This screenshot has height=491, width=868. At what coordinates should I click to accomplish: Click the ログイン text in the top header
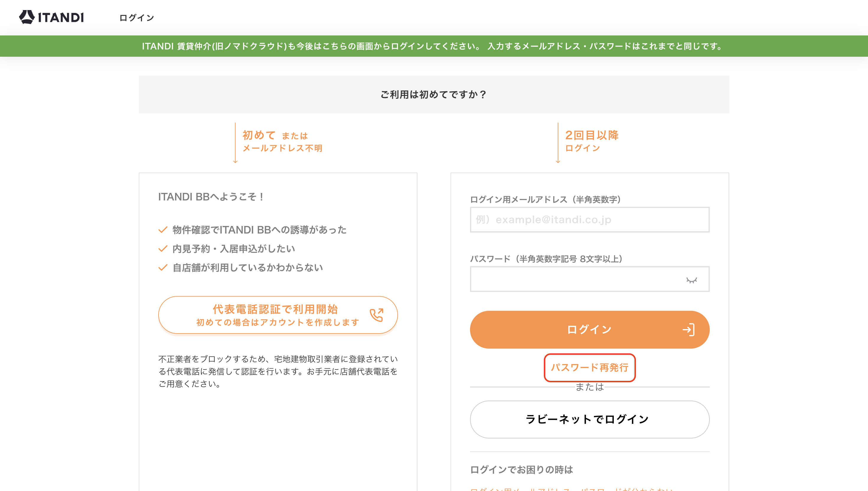136,17
